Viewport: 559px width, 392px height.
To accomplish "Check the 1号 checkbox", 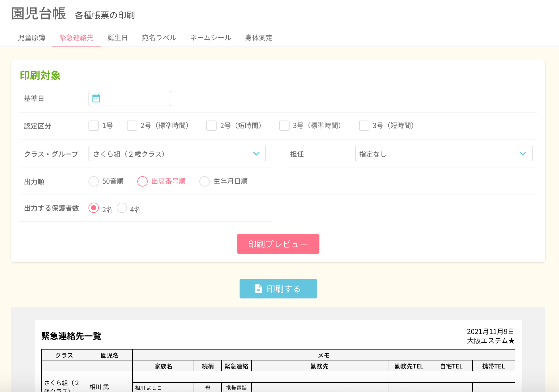I will pos(94,125).
